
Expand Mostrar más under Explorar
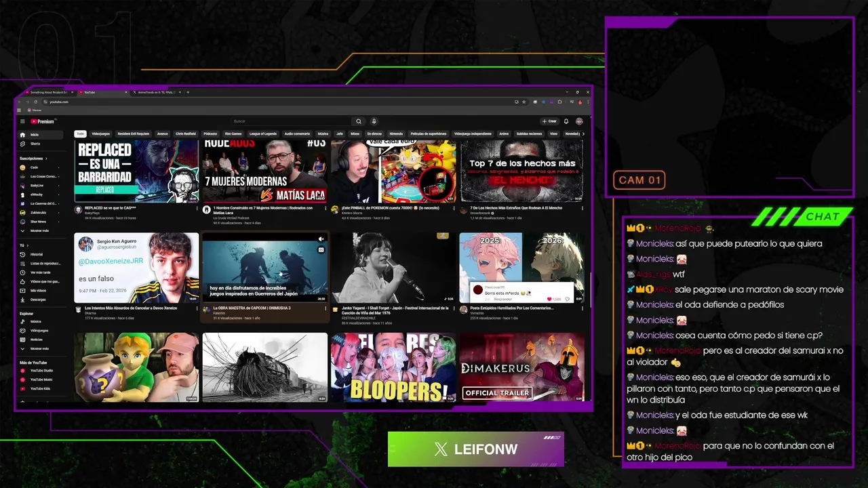40,348
